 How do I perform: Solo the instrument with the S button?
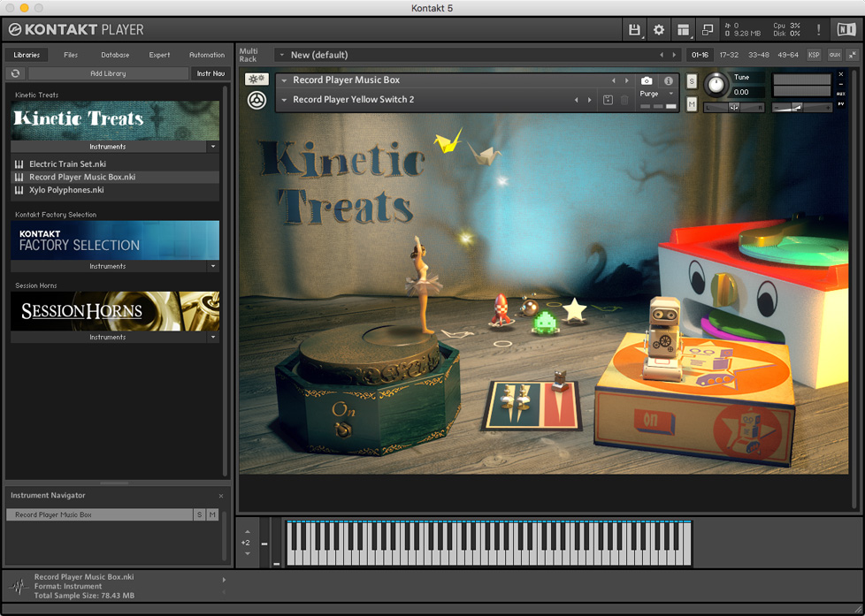pos(692,81)
